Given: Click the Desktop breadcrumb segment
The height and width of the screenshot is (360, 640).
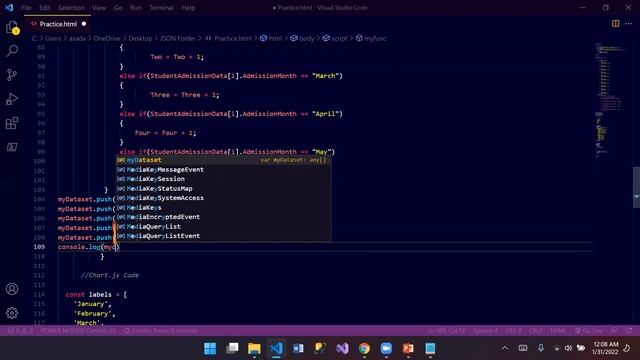Looking at the screenshot, I should click(x=140, y=38).
